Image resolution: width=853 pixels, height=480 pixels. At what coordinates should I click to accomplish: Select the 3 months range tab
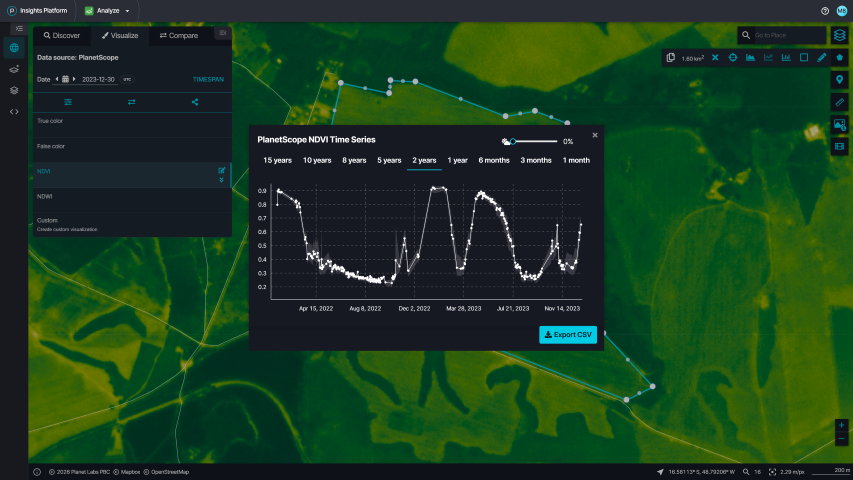pos(536,161)
